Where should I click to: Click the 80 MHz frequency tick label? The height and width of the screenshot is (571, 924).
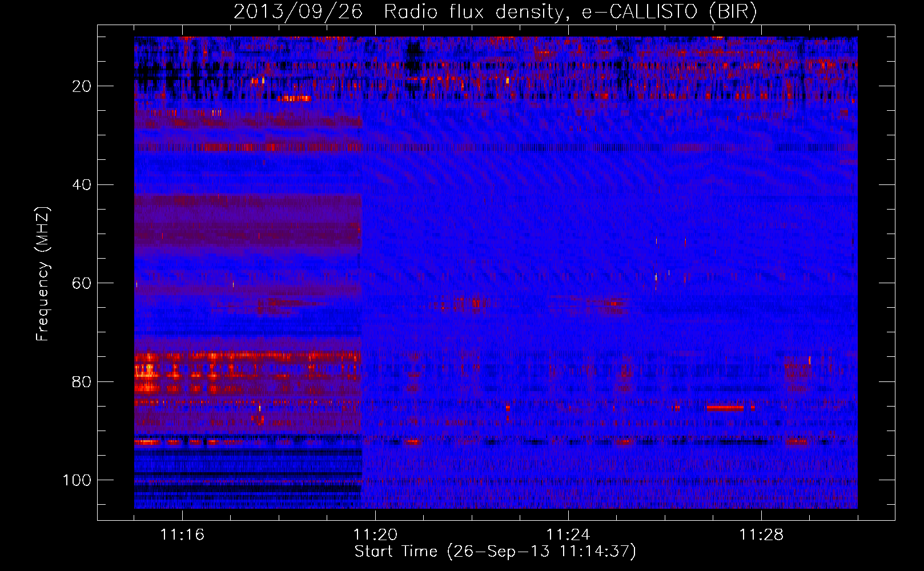point(82,381)
